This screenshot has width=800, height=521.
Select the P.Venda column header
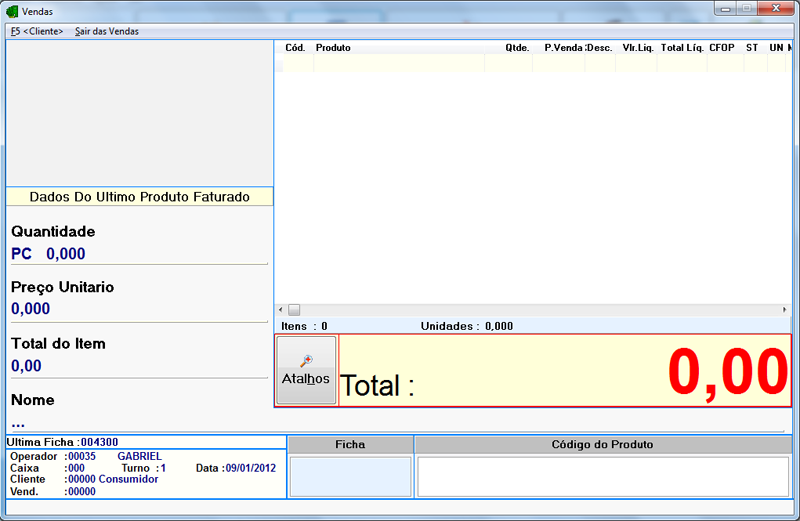point(563,47)
